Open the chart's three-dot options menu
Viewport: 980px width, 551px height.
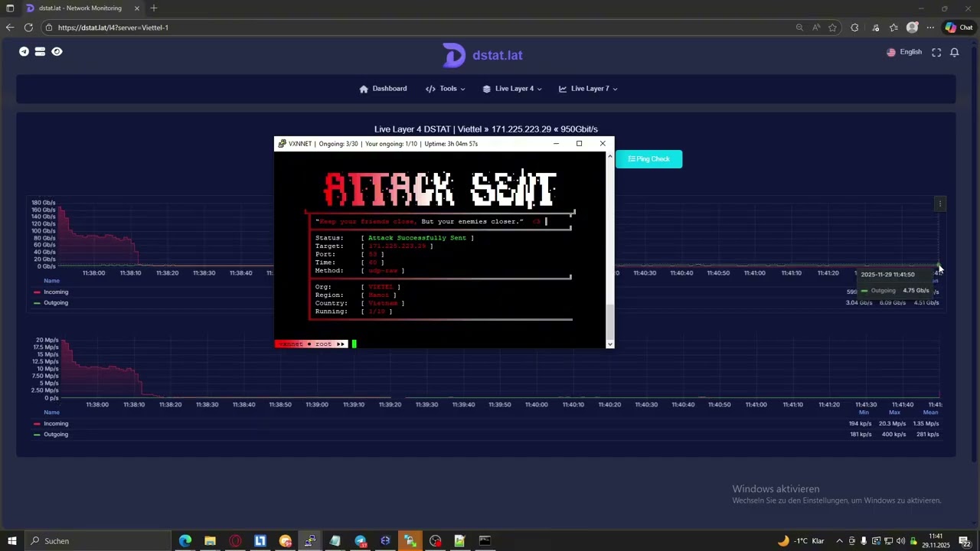tap(940, 204)
